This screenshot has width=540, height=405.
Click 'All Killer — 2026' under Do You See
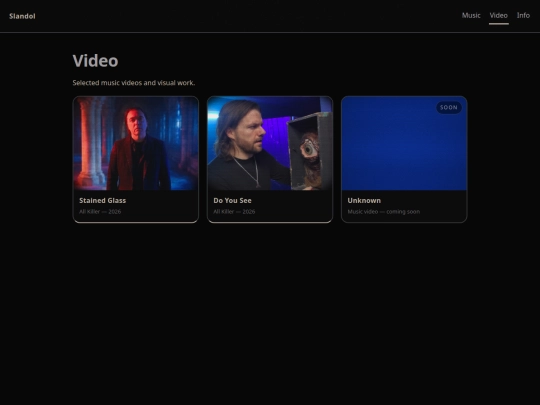pos(234,211)
